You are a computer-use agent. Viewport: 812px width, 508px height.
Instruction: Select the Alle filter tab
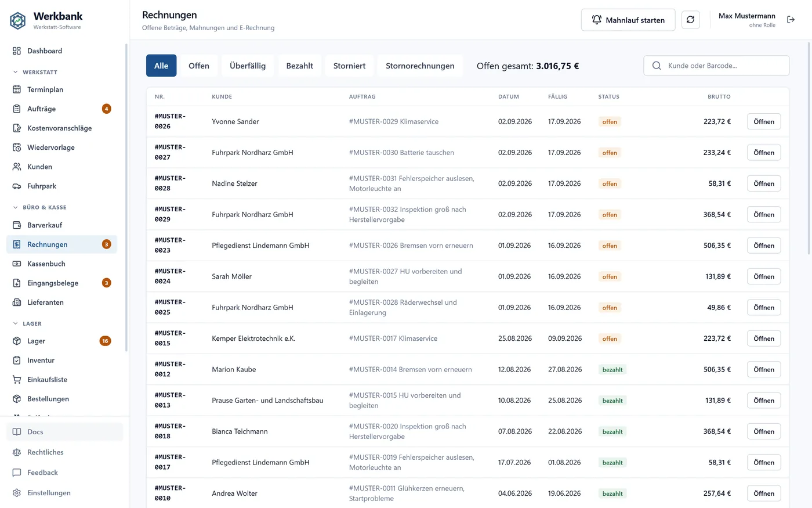pyautogui.click(x=161, y=66)
